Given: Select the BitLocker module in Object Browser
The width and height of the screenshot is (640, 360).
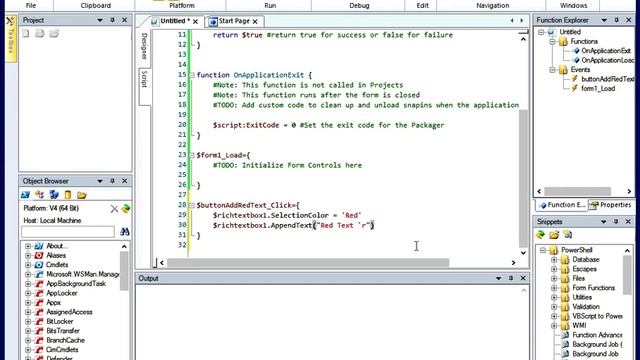Looking at the screenshot, I should pyautogui.click(x=60, y=321).
